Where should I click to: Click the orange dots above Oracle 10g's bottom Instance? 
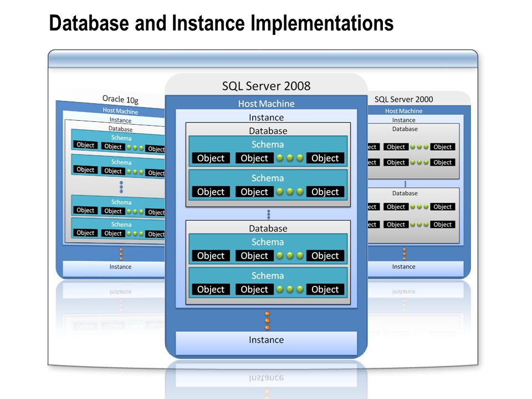(x=121, y=254)
